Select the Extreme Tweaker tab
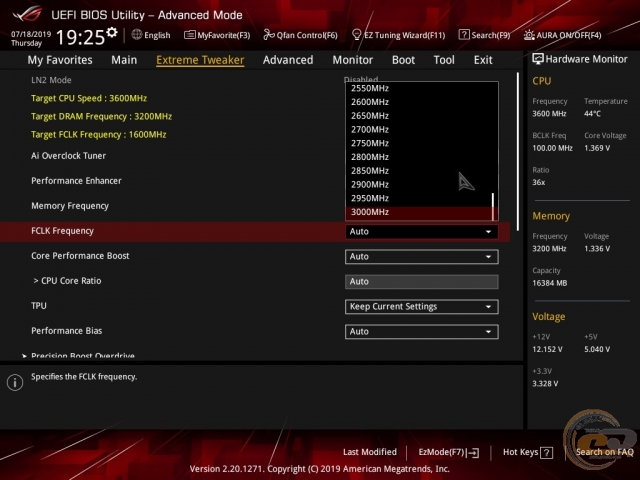This screenshot has width=640, height=480. tap(200, 60)
